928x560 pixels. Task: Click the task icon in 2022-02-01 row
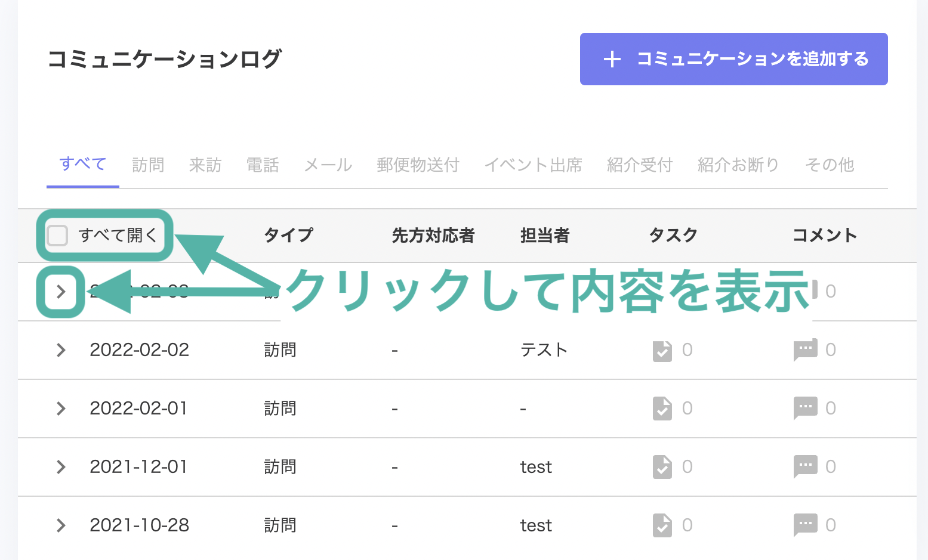(x=662, y=409)
